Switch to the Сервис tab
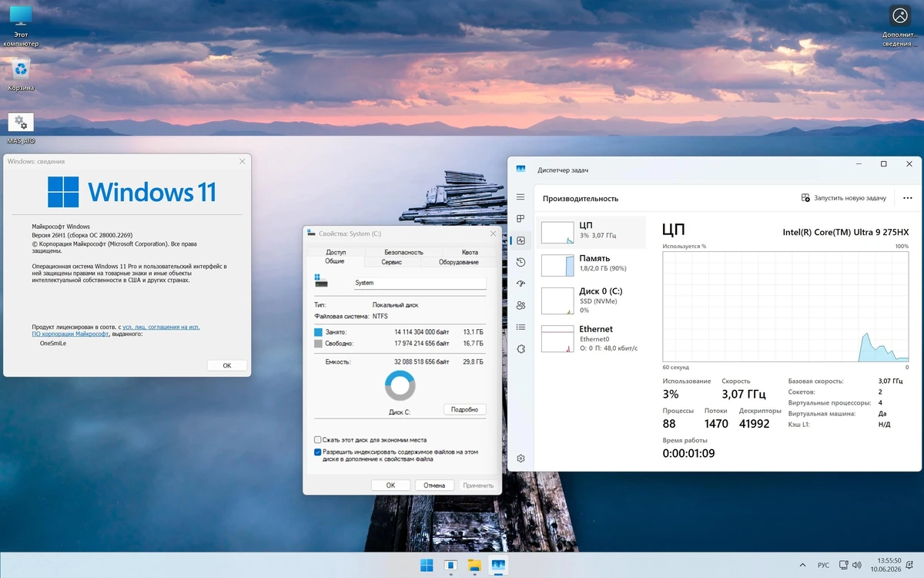This screenshot has width=924, height=578. [x=391, y=262]
